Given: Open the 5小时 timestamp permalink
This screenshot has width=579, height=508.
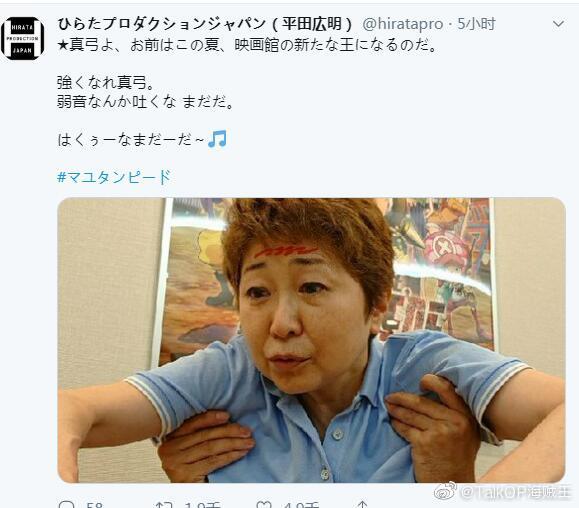Looking at the screenshot, I should coord(476,24).
